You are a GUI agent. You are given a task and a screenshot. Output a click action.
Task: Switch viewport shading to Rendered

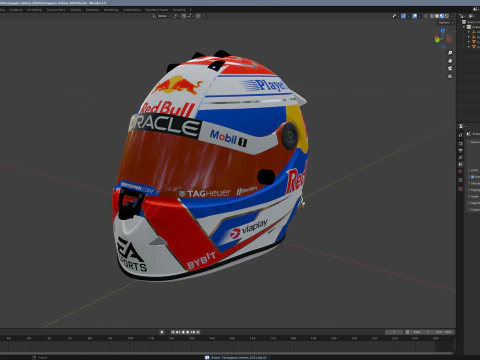447,16
